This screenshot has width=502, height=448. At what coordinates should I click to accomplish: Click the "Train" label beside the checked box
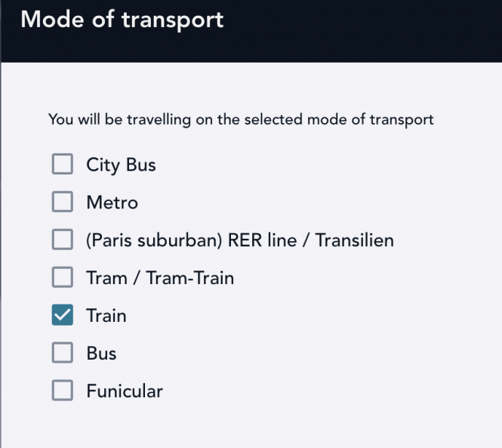(106, 316)
